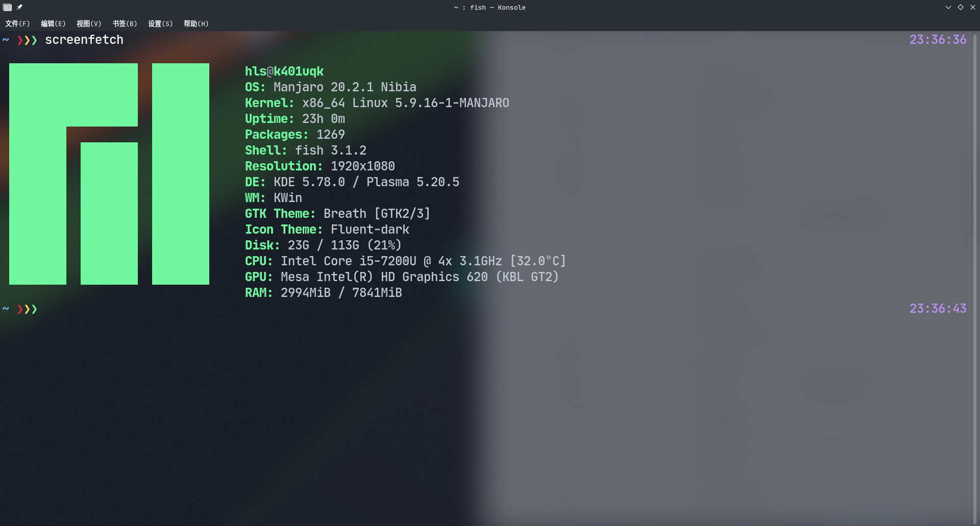Click the Konsole window menu icon
Image resolution: width=980 pixels, height=526 pixels.
click(x=7, y=7)
